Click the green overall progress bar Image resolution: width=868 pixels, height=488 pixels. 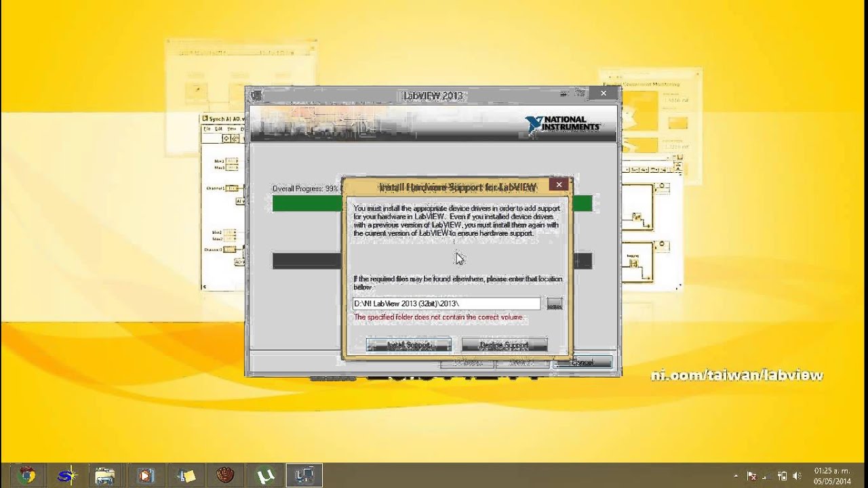432,203
